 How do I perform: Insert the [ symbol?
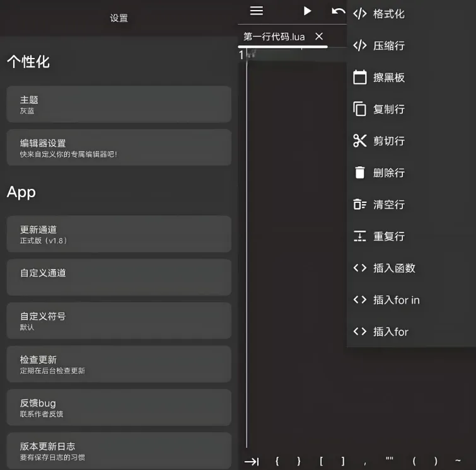pyautogui.click(x=321, y=462)
